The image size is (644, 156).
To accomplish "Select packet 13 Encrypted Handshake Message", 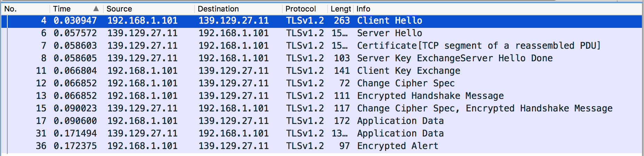I will pos(430,96).
